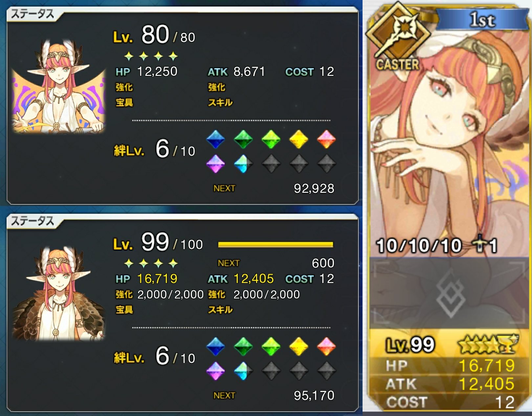Select the cyan half-filled gem in bottom panel

pos(243,371)
